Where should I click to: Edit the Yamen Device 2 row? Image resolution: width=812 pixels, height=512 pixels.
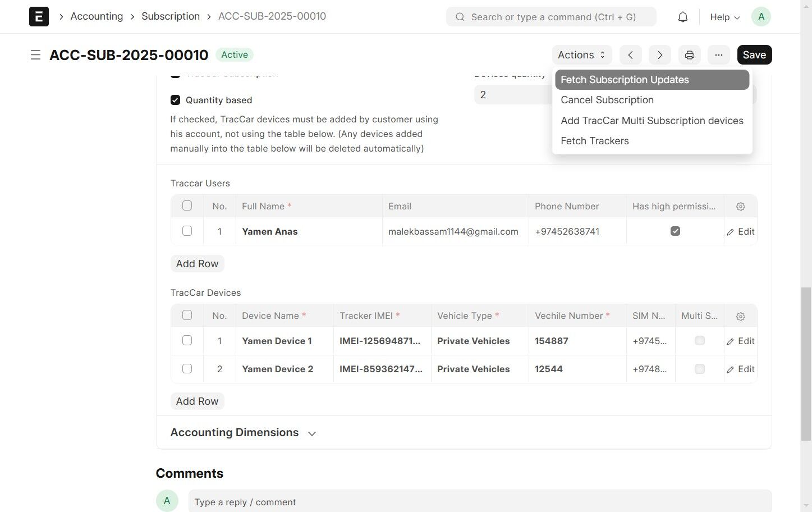pyautogui.click(x=741, y=369)
